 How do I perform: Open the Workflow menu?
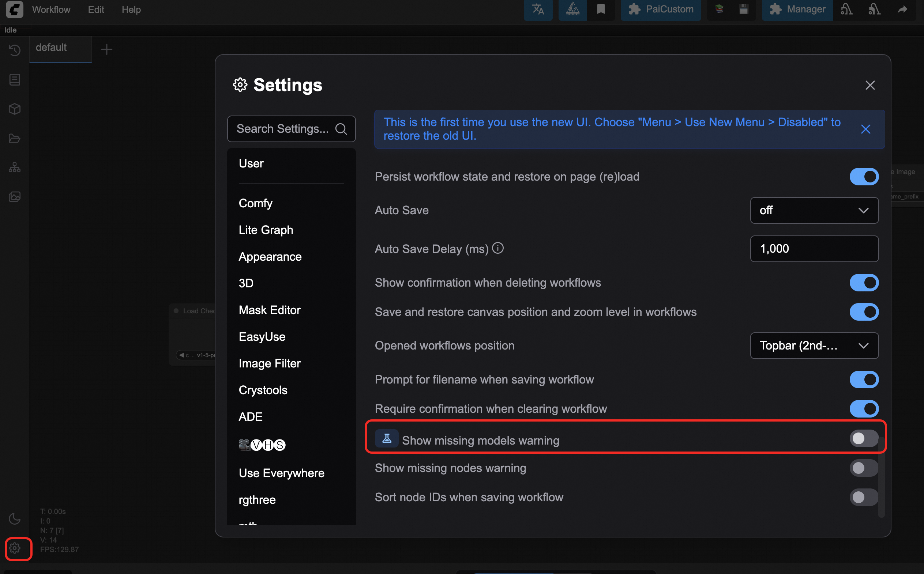pyautogui.click(x=51, y=10)
